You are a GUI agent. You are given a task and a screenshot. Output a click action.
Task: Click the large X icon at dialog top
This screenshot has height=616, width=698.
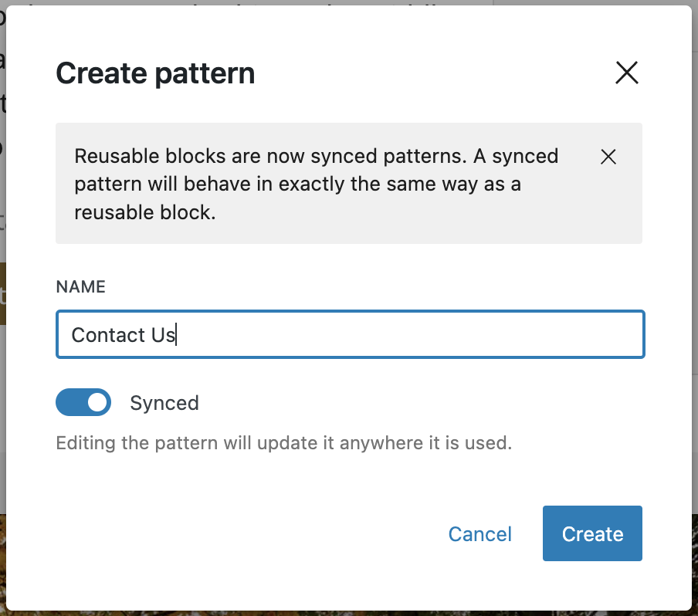click(627, 73)
